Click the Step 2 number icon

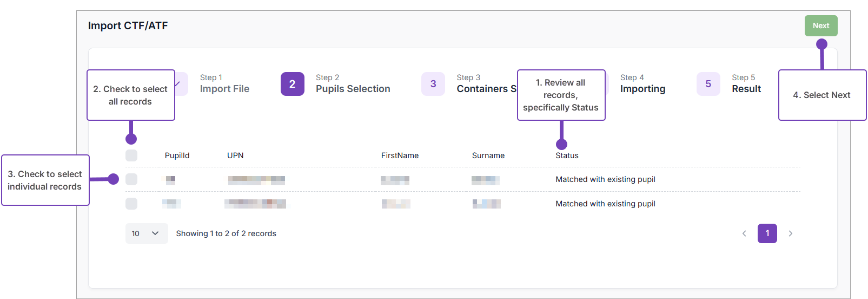[292, 84]
